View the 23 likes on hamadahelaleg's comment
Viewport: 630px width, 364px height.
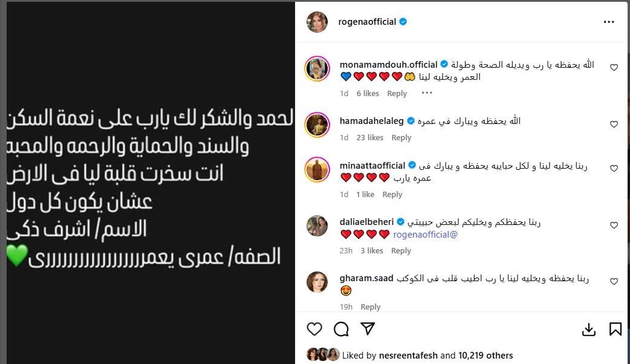tap(370, 138)
